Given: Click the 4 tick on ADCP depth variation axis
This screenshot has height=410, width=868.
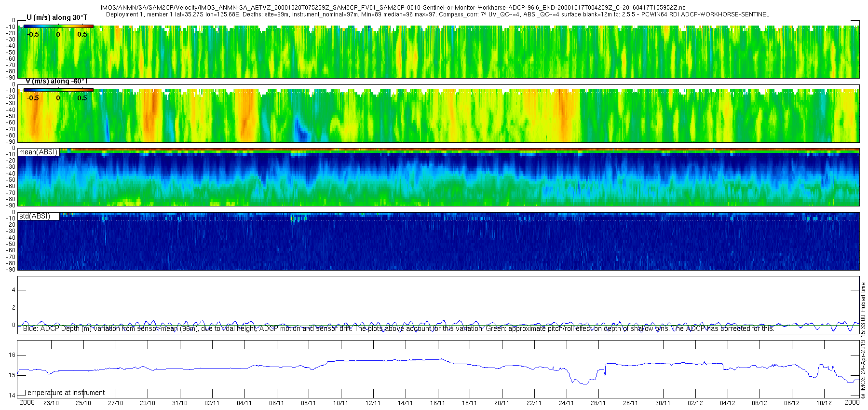Looking at the screenshot, I should tap(14, 290).
